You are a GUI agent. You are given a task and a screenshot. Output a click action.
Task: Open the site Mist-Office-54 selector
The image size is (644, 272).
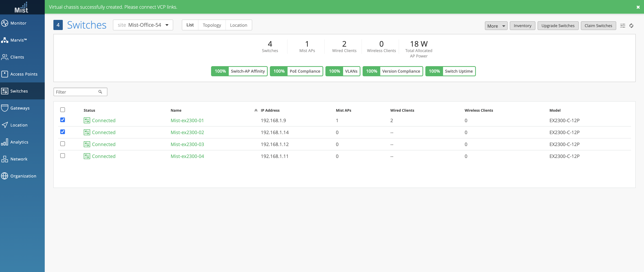click(143, 25)
